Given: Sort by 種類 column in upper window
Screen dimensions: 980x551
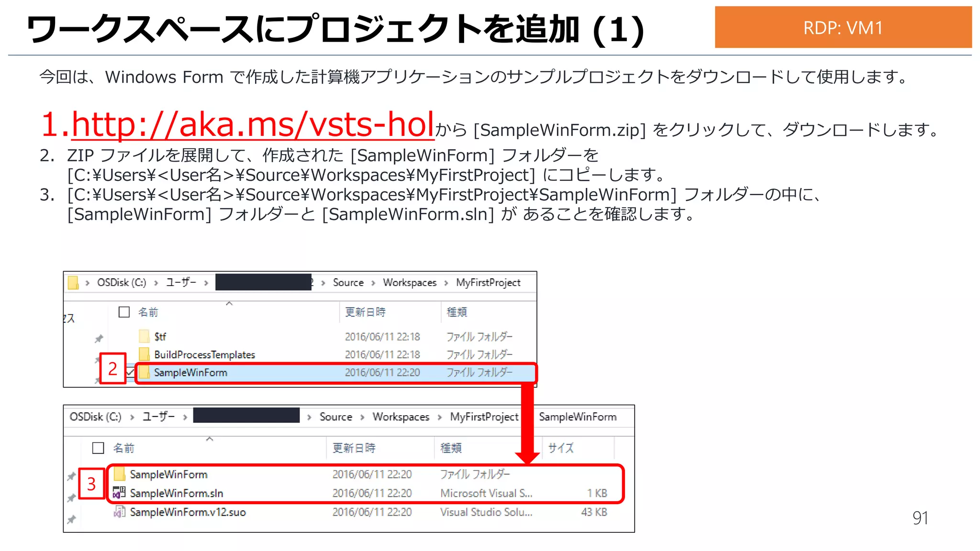Looking at the screenshot, I should tap(457, 312).
